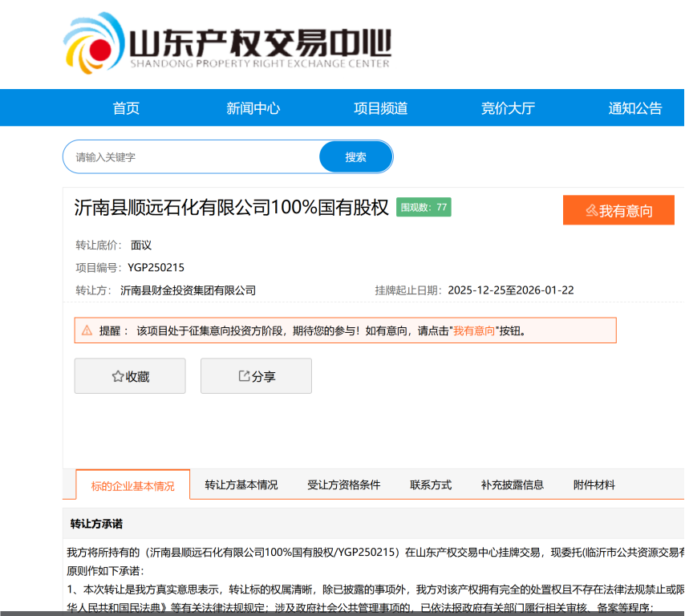The image size is (685, 616).
Task: Click the blue 搜索 search button
Action: click(x=355, y=156)
